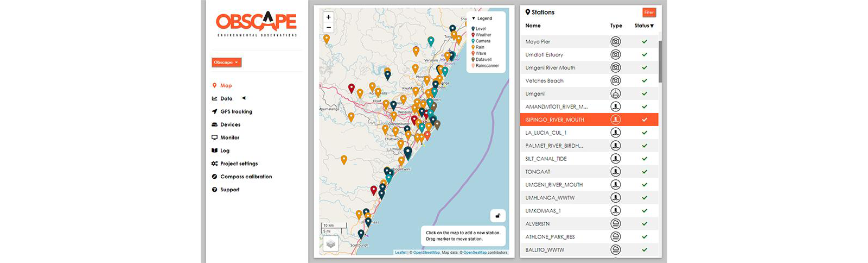The width and height of the screenshot is (868, 263).
Task: Click the camera icon in Umdloti Estuary row
Action: pyautogui.click(x=615, y=54)
